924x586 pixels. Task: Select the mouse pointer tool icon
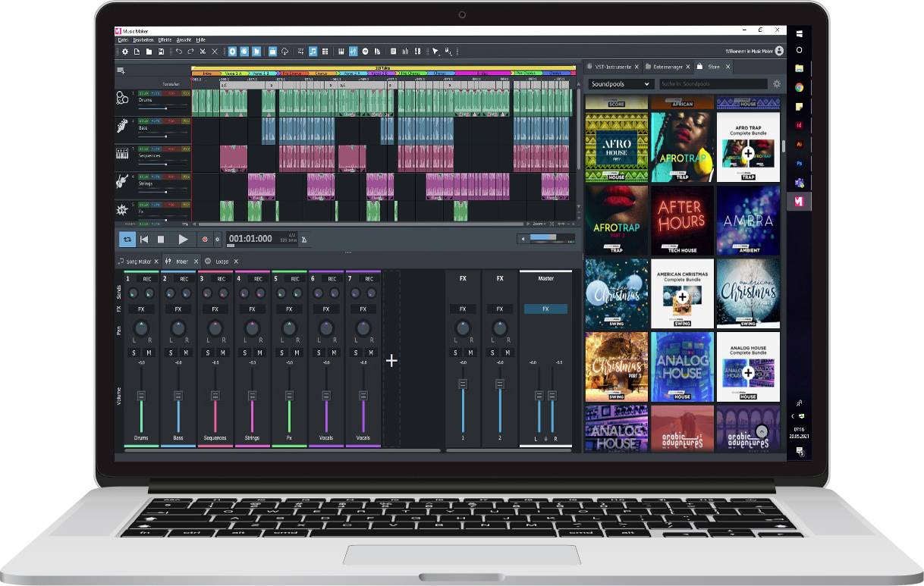tap(435, 52)
